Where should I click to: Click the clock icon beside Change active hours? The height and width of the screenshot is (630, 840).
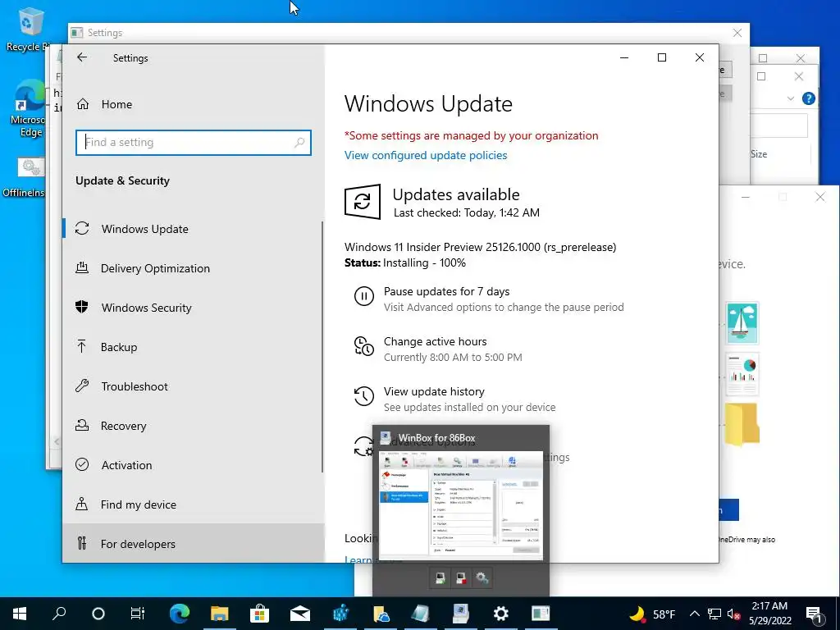tap(363, 346)
